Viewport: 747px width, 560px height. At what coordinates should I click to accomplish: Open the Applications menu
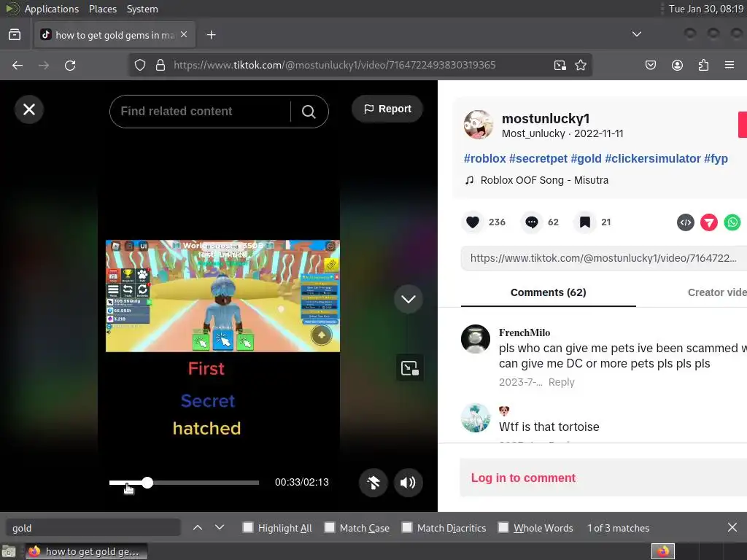click(x=52, y=9)
